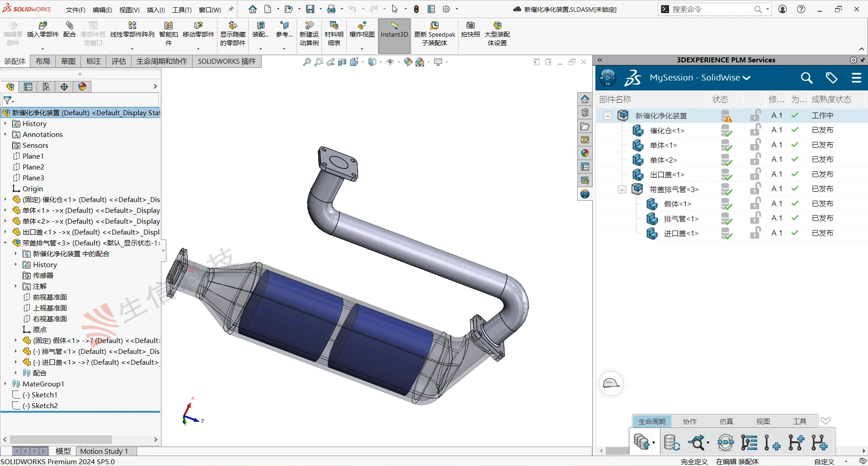Switch to Motion Study 1 tab
This screenshot has height=466, width=868.
pos(104,451)
